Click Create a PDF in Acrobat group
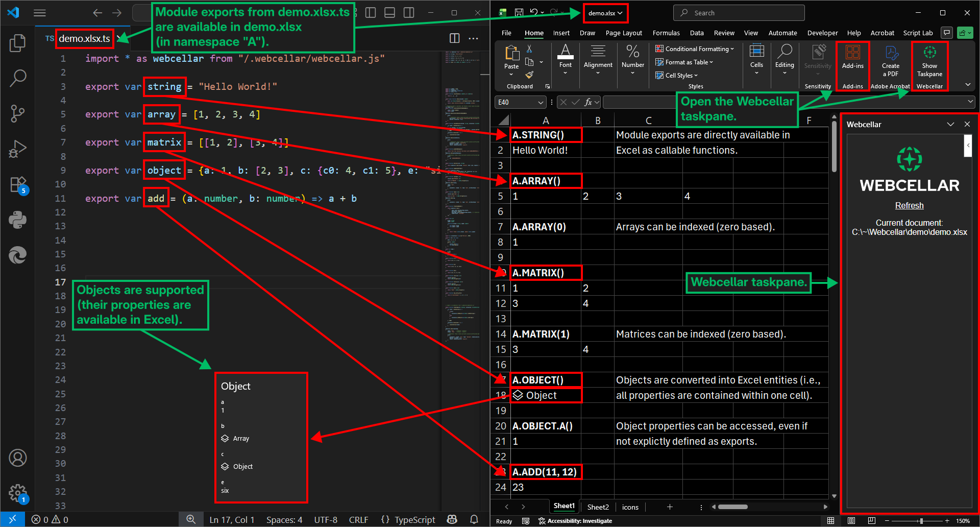The width and height of the screenshot is (980, 527). click(891, 61)
